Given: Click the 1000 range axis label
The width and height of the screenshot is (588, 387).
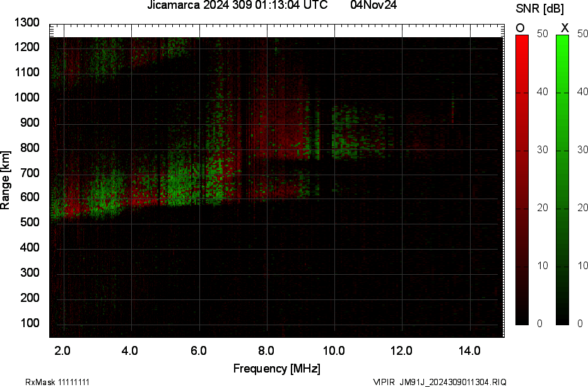Looking at the screenshot, I should pos(27,98).
